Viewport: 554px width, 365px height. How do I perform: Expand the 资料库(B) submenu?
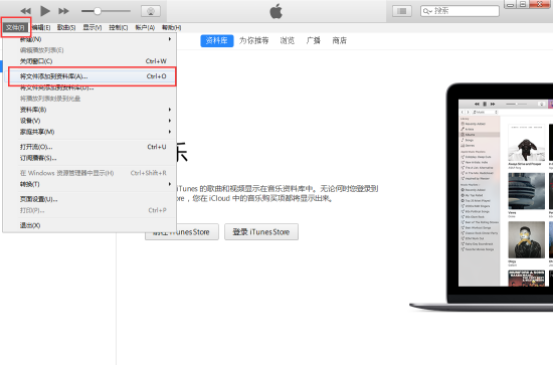(89, 110)
